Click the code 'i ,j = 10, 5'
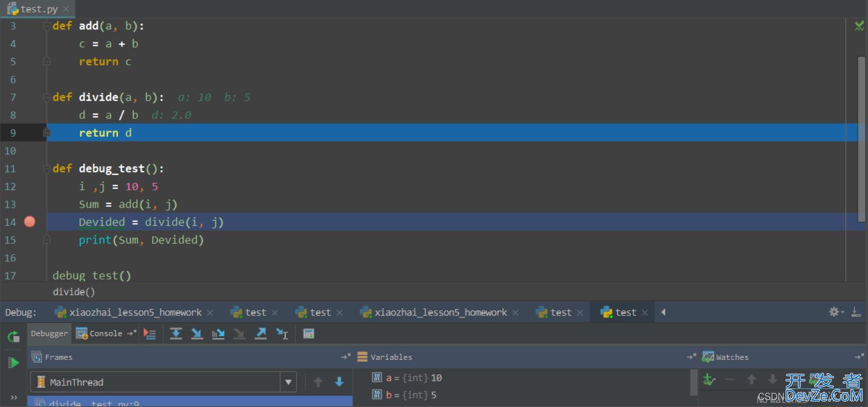This screenshot has height=407, width=868. click(x=118, y=187)
